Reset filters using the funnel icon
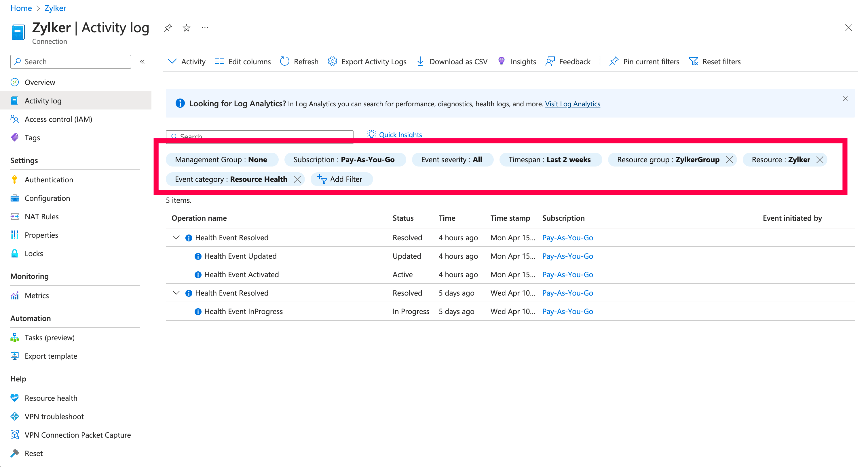 click(x=694, y=61)
